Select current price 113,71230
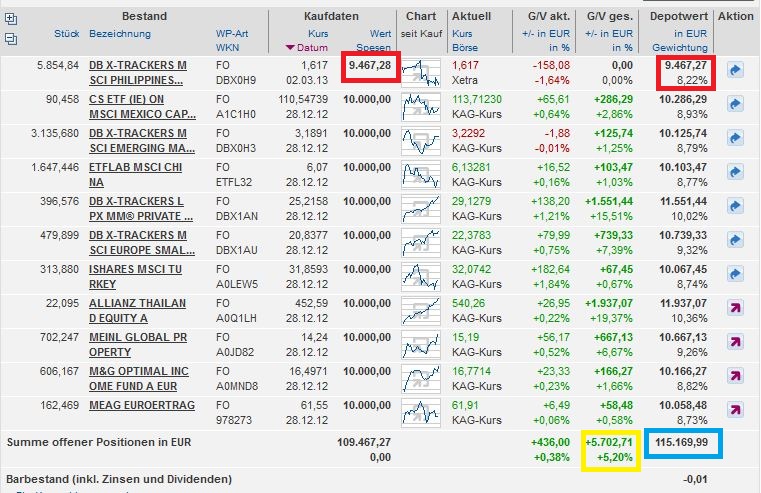 (477, 99)
